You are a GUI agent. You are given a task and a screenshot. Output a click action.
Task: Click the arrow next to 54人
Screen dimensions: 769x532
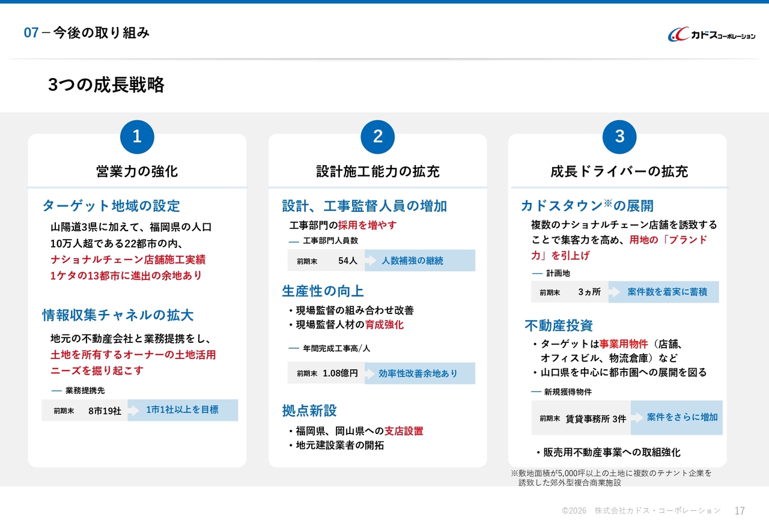[369, 261]
